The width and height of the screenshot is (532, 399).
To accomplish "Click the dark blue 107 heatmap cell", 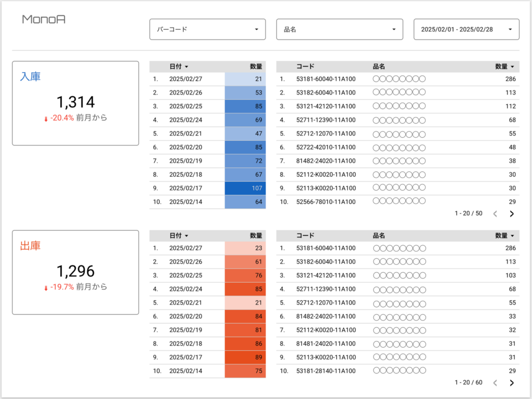I will click(x=245, y=188).
